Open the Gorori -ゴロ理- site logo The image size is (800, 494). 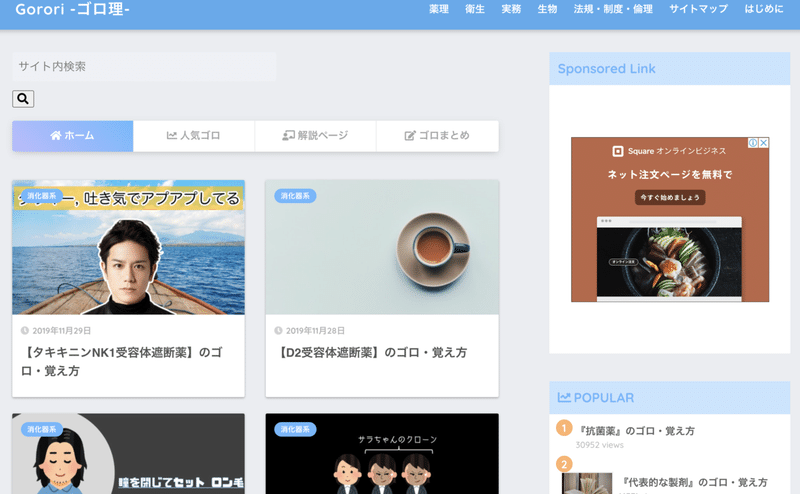[x=72, y=9]
